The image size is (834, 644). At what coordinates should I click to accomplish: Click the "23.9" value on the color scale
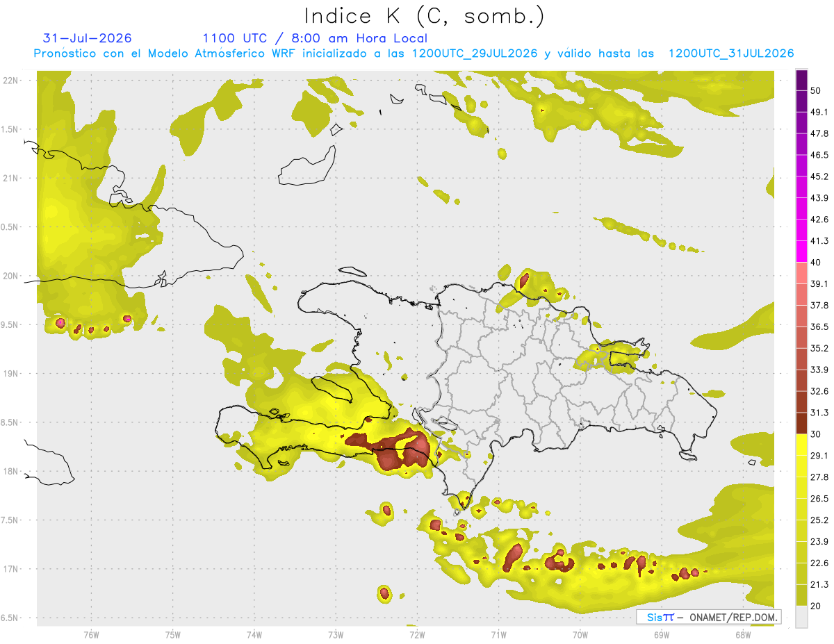click(819, 542)
